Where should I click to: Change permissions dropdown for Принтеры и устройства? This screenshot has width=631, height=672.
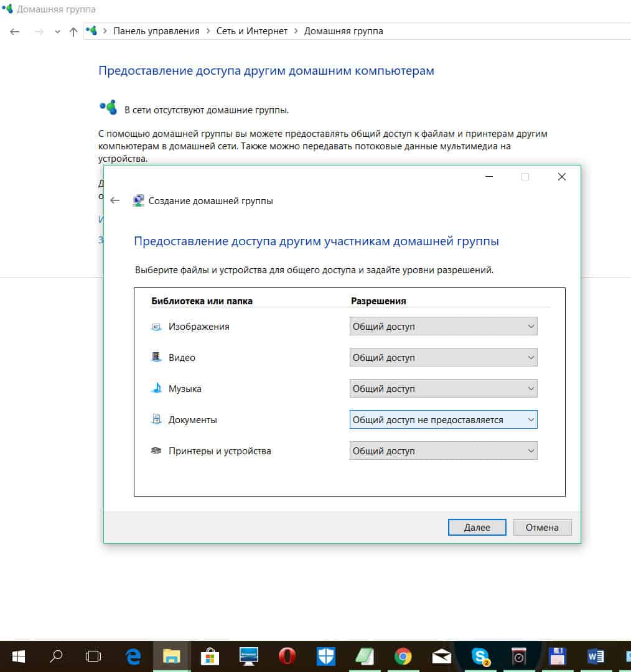443,450
